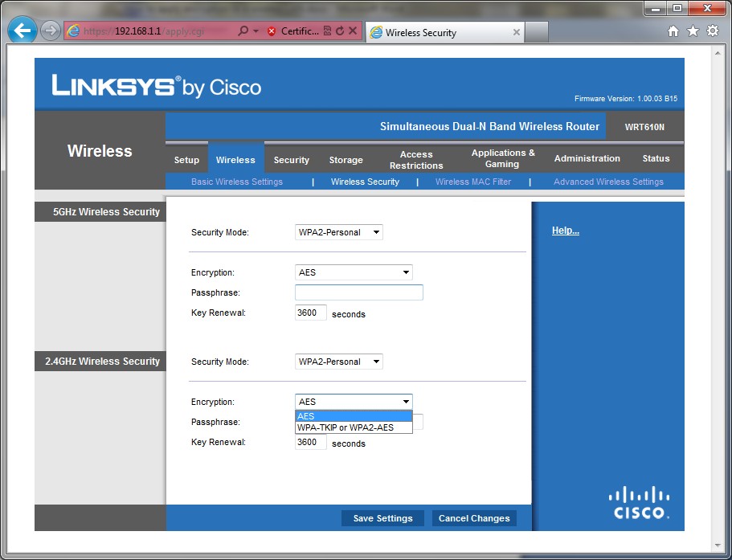Open browser Tools gear icon

(x=713, y=31)
